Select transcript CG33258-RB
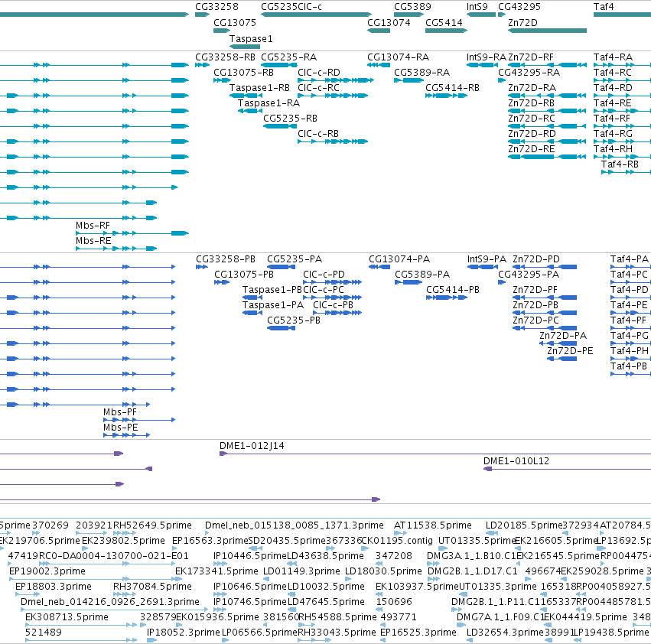This screenshot has width=651, height=644. point(202,65)
